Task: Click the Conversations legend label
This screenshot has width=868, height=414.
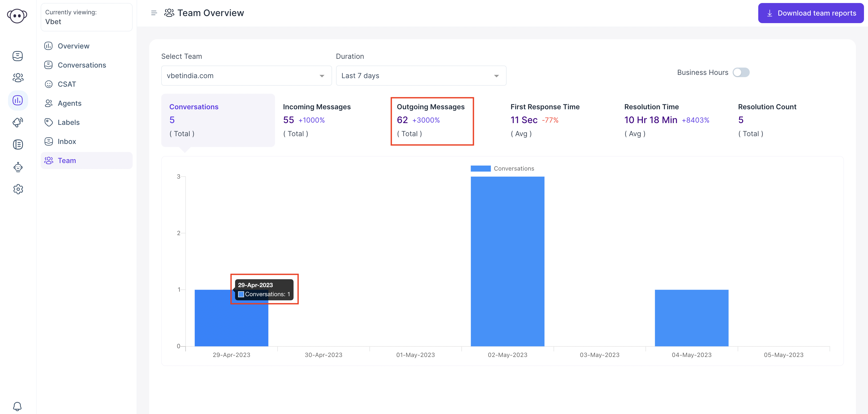Action: tap(514, 169)
